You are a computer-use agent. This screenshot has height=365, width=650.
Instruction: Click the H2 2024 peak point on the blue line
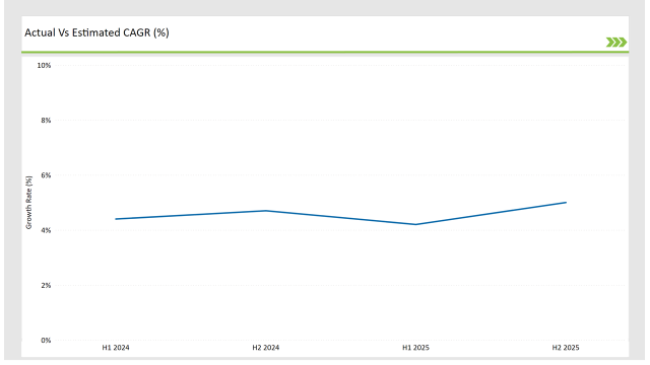[266, 211]
